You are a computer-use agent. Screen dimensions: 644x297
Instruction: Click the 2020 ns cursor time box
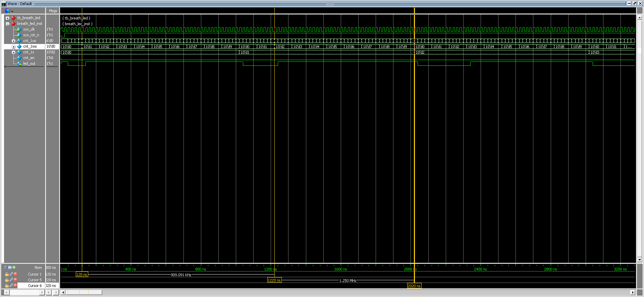point(414,286)
